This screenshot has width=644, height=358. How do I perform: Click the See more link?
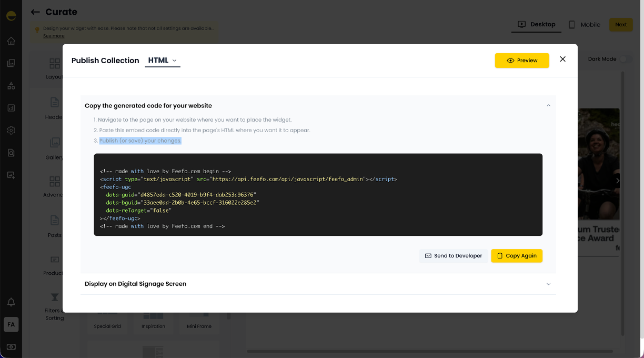pos(54,36)
